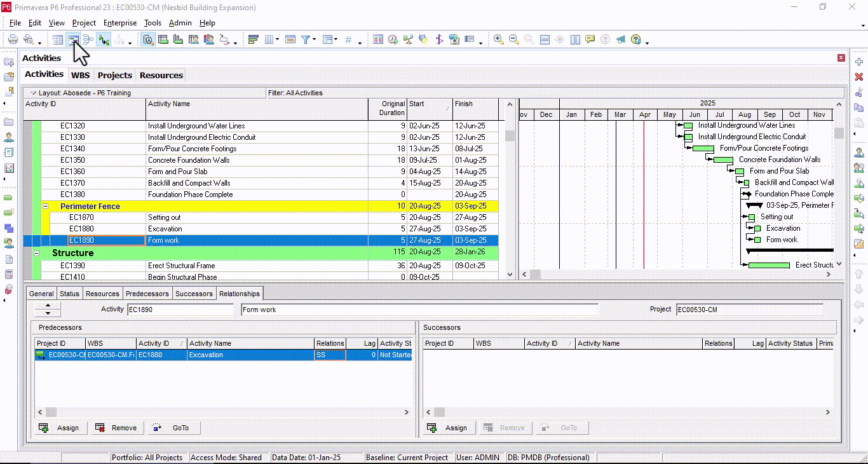Image resolution: width=868 pixels, height=464 pixels.
Task: Click the green plus Add icon in right sidebar
Action: [859, 62]
